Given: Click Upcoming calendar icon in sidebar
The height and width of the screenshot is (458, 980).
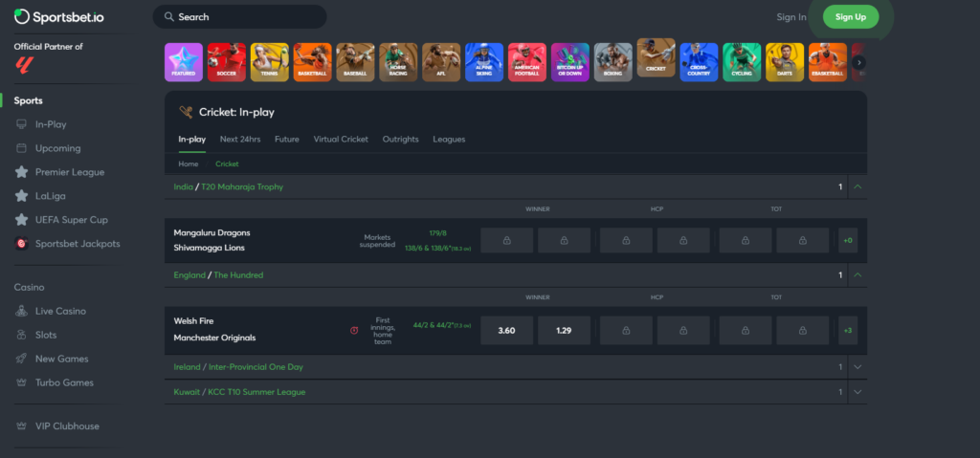Looking at the screenshot, I should click(x=21, y=148).
